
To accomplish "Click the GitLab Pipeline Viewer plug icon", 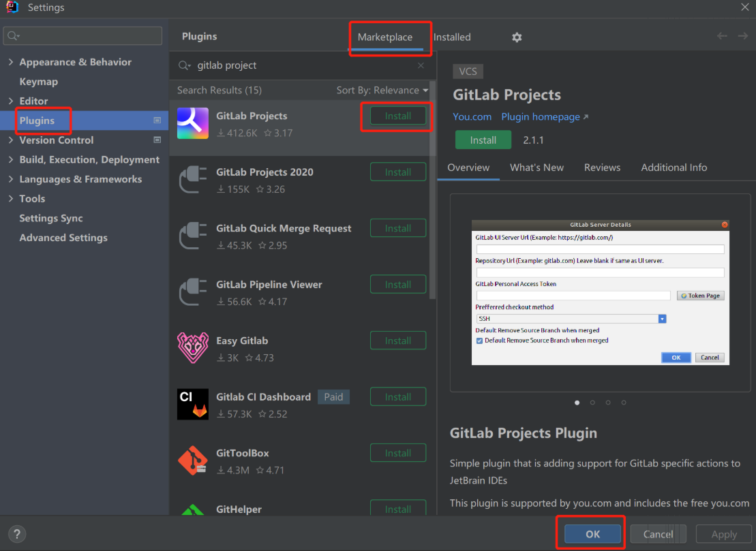I will 193,292.
